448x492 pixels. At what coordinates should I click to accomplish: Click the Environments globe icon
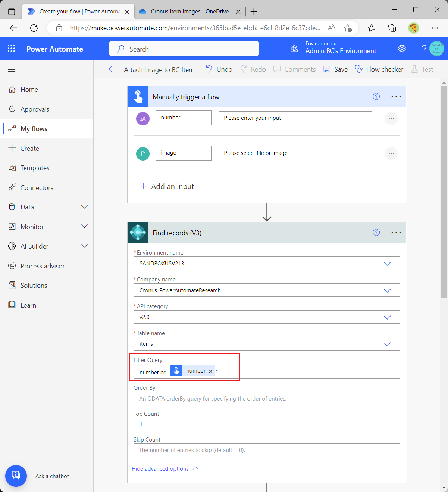(x=294, y=48)
